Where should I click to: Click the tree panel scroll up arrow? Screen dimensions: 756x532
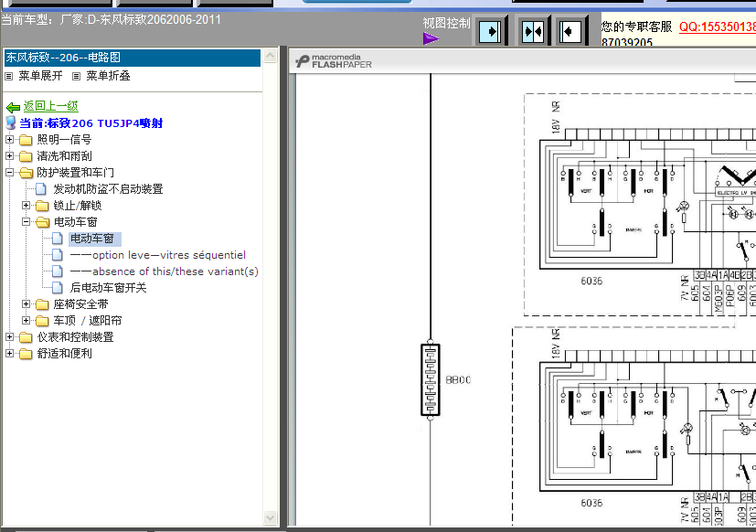pos(270,56)
